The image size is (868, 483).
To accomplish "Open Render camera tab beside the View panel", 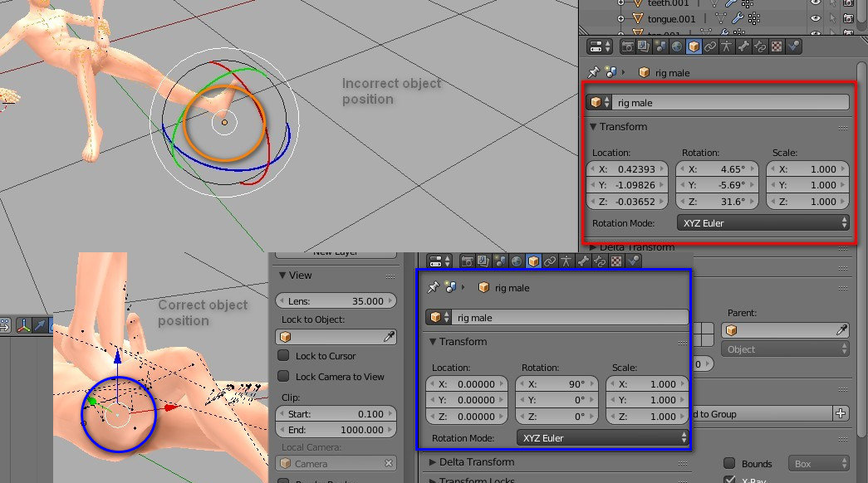I will pos(467,261).
